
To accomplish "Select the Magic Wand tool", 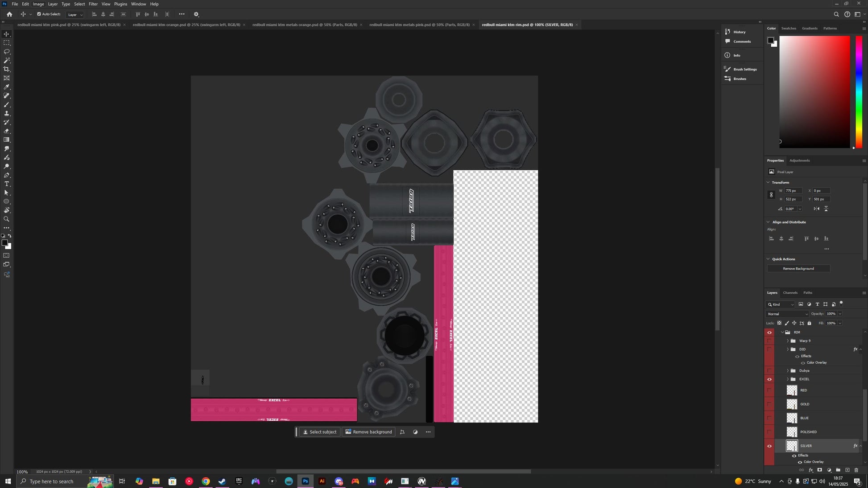I will (7, 60).
